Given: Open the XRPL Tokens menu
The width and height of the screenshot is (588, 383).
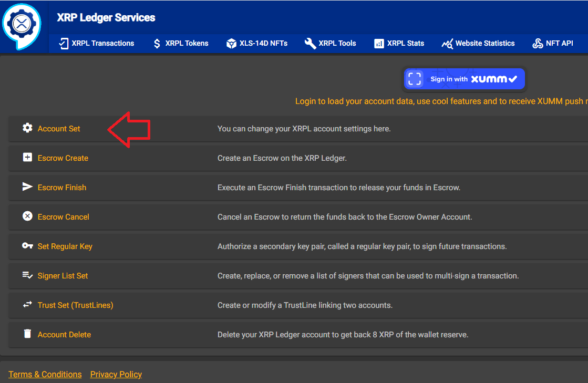Looking at the screenshot, I should pos(180,43).
